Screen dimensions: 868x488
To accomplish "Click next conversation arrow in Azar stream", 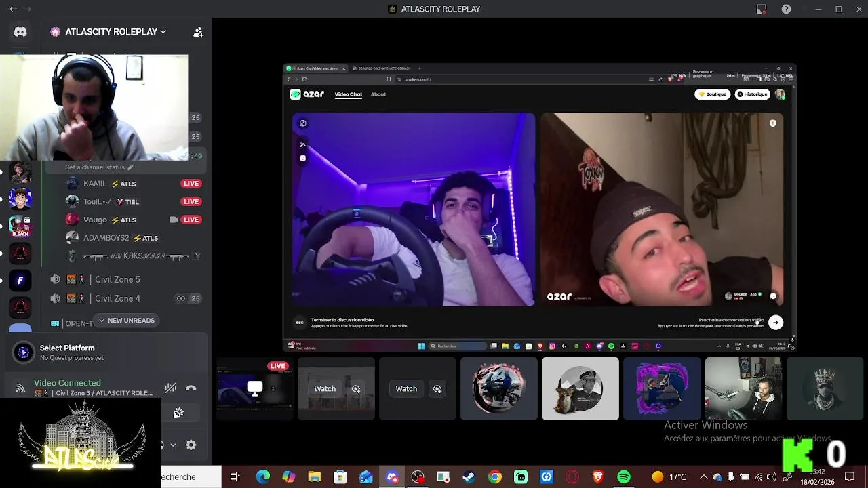I will click(x=776, y=323).
